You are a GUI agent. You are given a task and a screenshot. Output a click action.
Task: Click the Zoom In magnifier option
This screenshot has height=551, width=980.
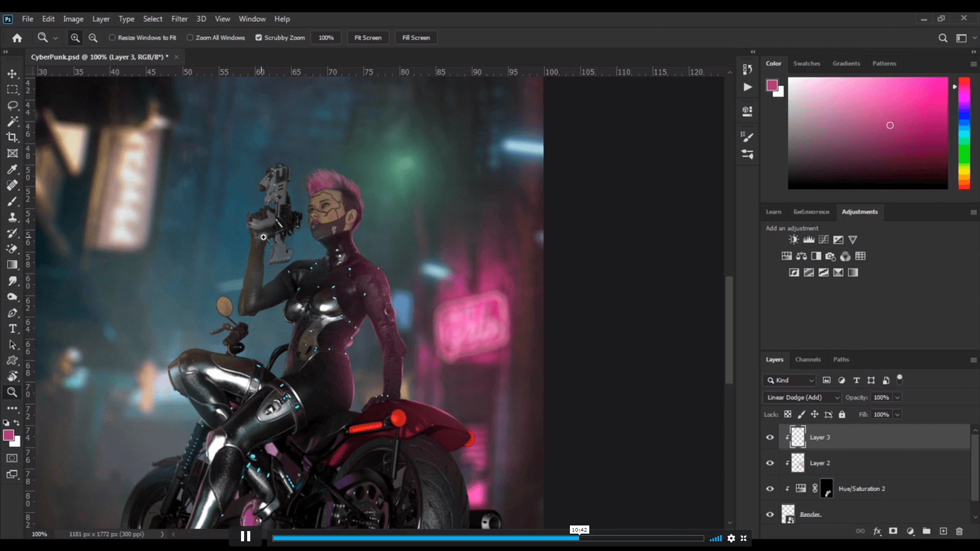coord(75,38)
